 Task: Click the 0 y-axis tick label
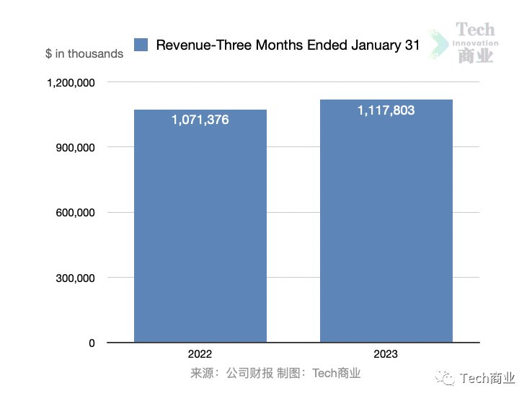tap(92, 343)
